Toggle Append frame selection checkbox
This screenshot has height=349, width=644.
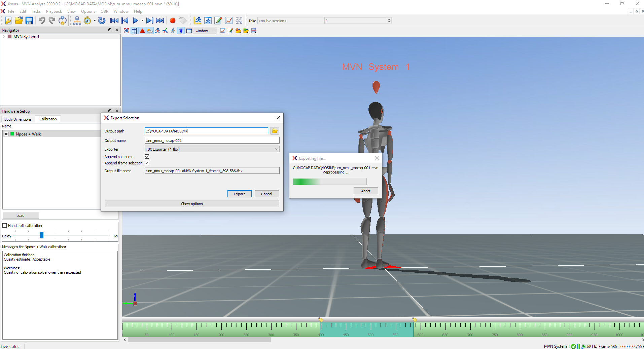click(x=147, y=163)
